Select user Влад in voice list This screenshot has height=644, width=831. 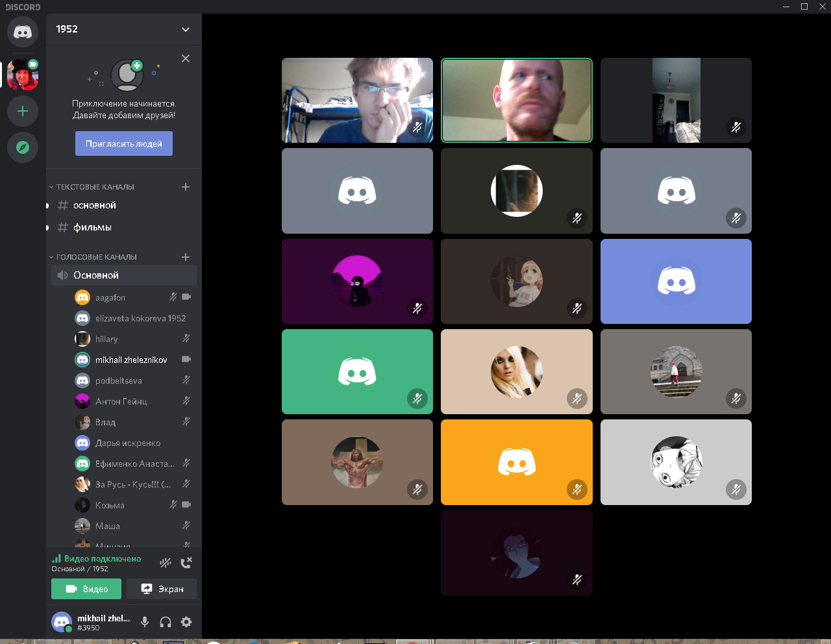[133, 422]
